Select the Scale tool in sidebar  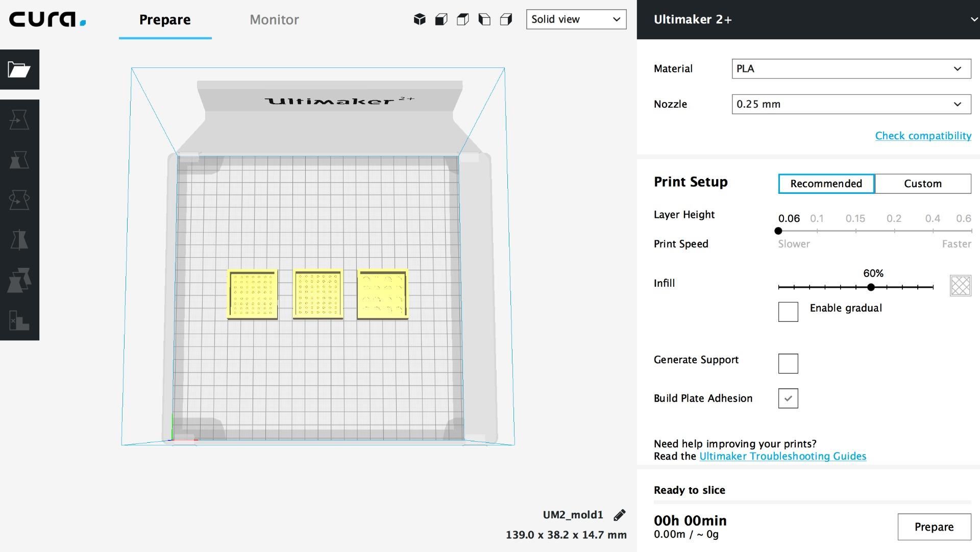19,160
